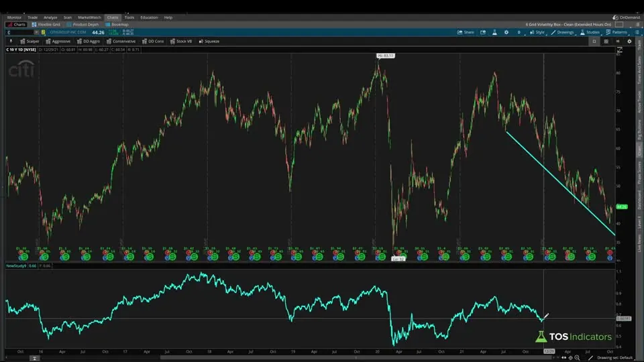The width and height of the screenshot is (644, 362).
Task: Open the Help tab
Action: pyautogui.click(x=168, y=17)
